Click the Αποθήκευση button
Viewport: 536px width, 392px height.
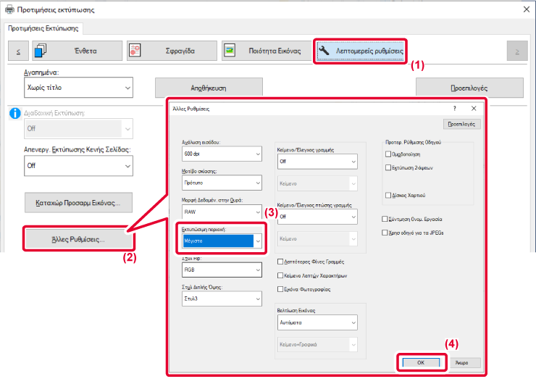pos(209,88)
